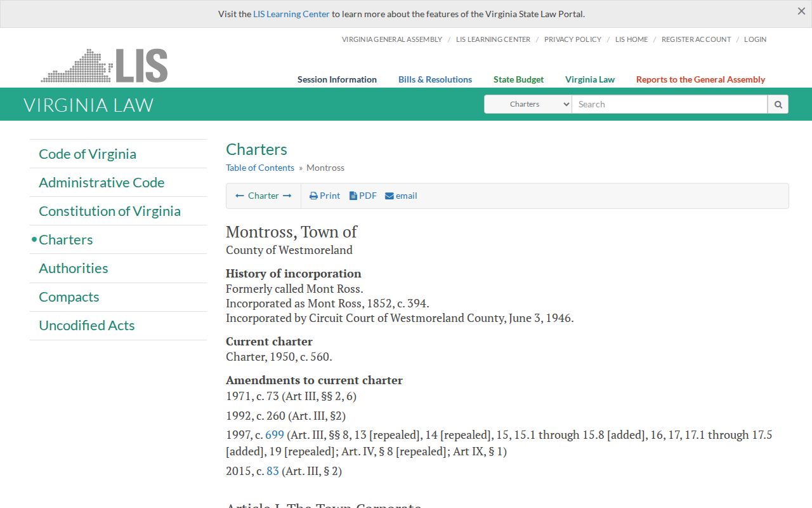Image resolution: width=812 pixels, height=508 pixels.
Task: Expand the Charters search scope dropdown
Action: pos(528,104)
